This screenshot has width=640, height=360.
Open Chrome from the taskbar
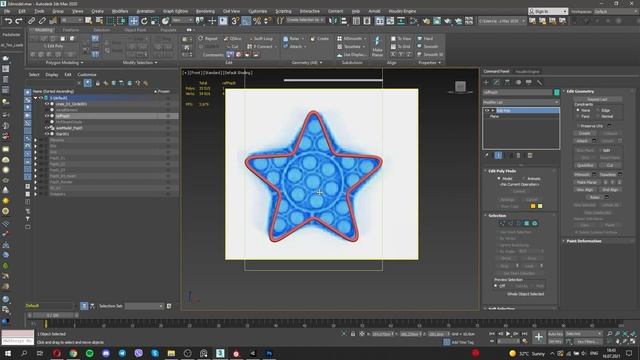[x=73, y=353]
